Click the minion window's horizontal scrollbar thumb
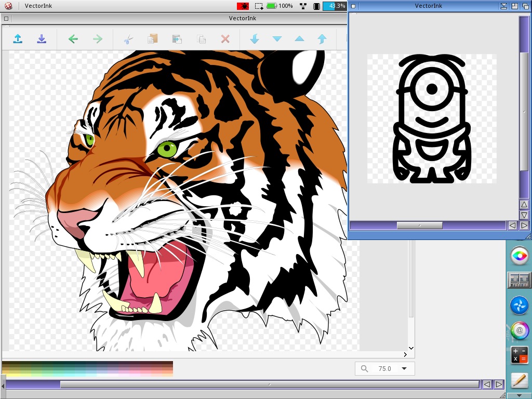Image resolution: width=532 pixels, height=399 pixels. [419, 225]
